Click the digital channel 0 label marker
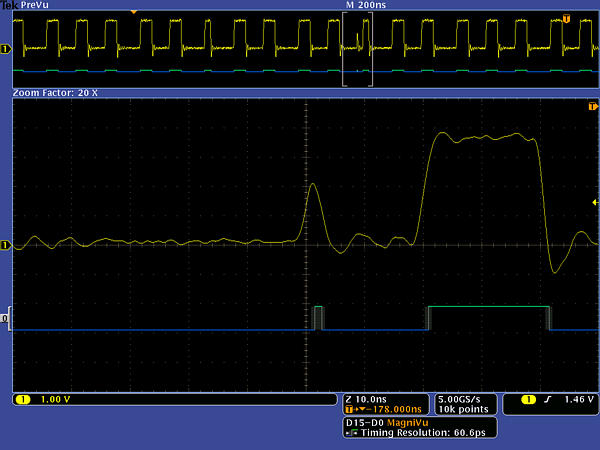This screenshot has width=600, height=450. click(x=6, y=319)
